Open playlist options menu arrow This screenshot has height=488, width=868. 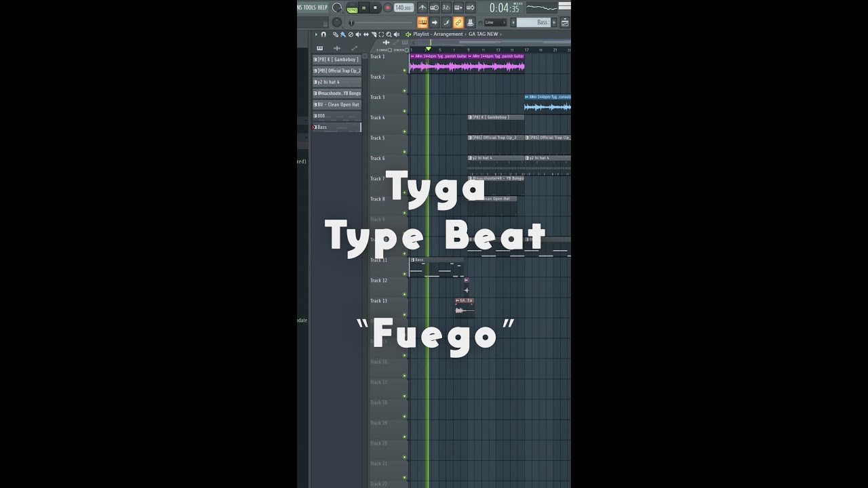(x=316, y=34)
